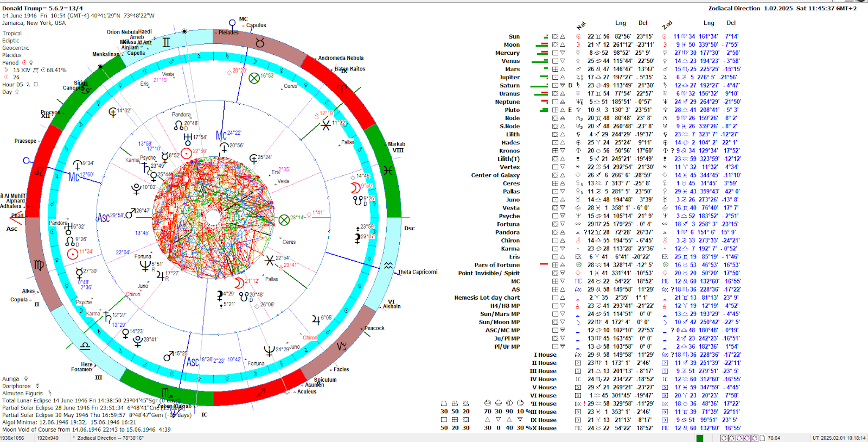The image size is (868, 442).
Task: Select the Hades glyph at 14°02'
Action: [x=112, y=112]
